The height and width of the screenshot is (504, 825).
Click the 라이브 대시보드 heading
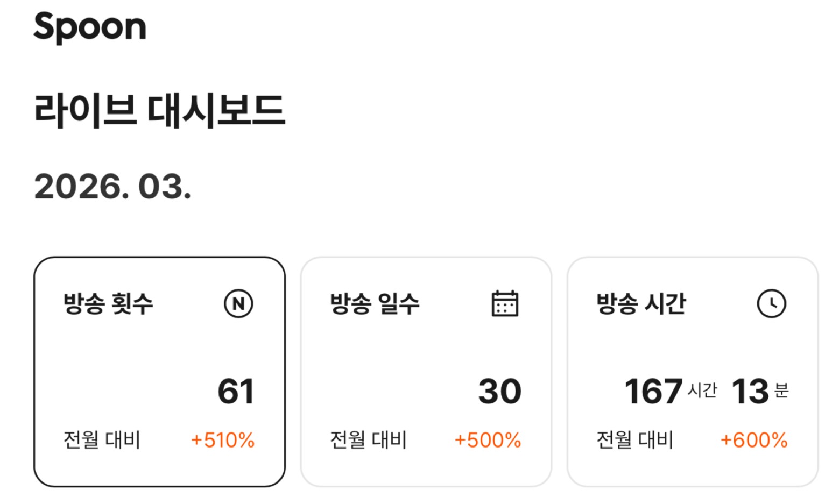click(159, 111)
